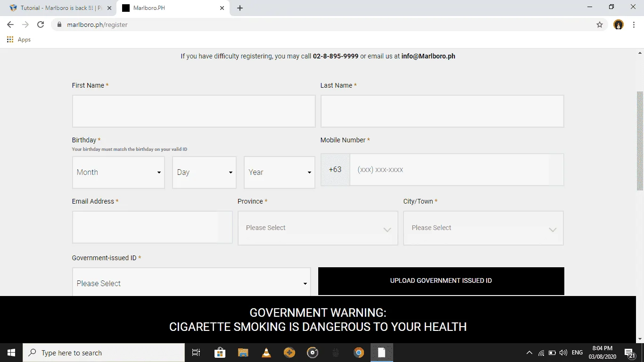This screenshot has width=644, height=362.
Task: Close the Tutorial - Marlboro is back tab
Action: pos(109,8)
